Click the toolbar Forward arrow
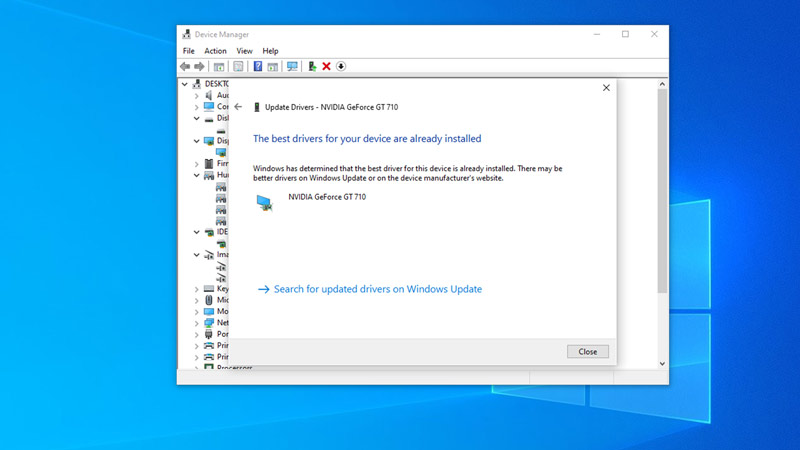Viewport: 800px width, 450px height. (199, 66)
